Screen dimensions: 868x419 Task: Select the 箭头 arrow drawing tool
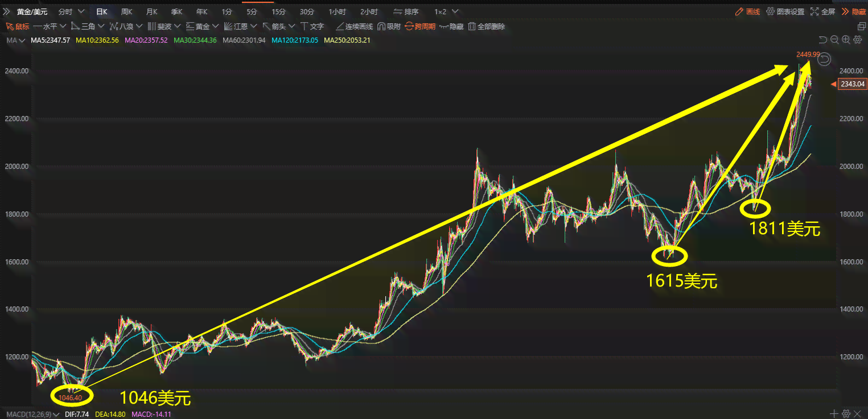tap(274, 26)
